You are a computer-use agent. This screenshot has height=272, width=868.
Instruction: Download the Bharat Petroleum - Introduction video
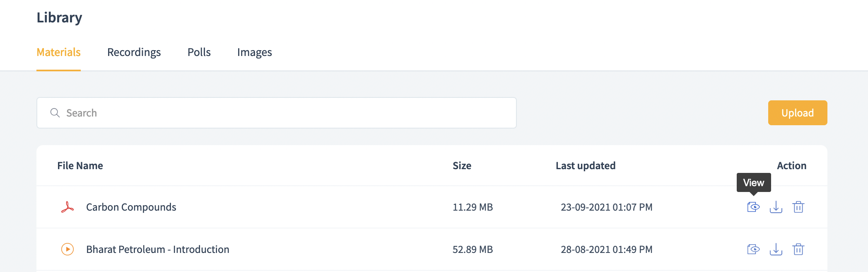pos(776,249)
